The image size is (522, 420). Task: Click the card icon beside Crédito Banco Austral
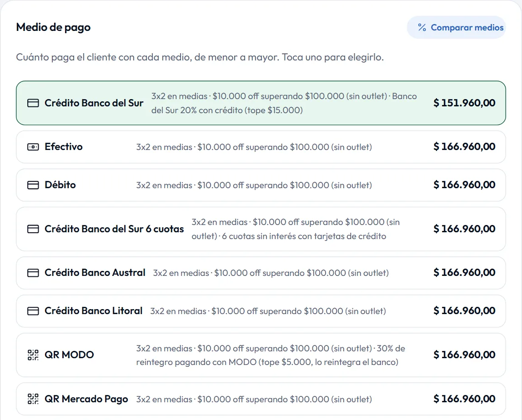click(x=33, y=273)
